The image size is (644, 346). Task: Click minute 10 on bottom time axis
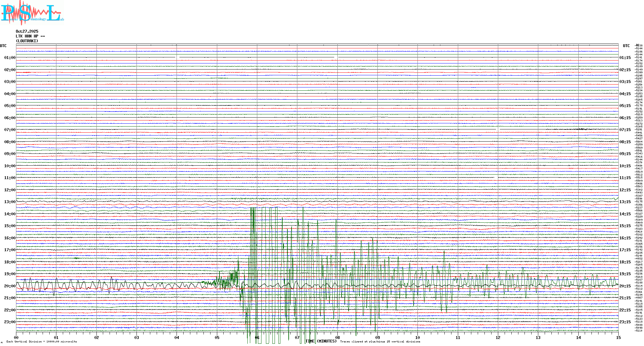417,338
